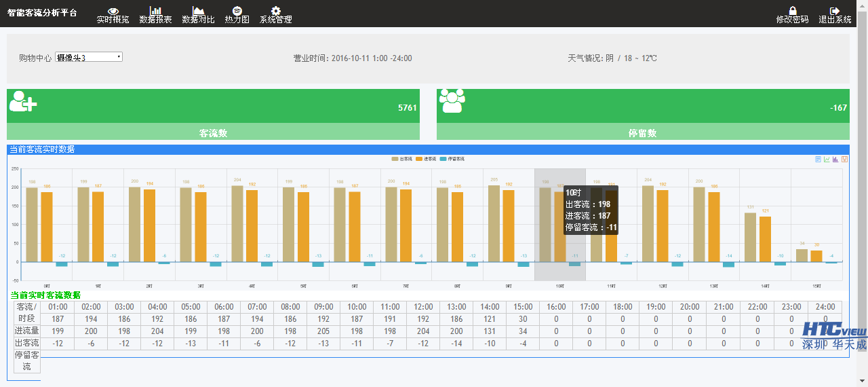Open 数据报表 bar chart icon
This screenshot has width=868, height=387.
[x=155, y=12]
